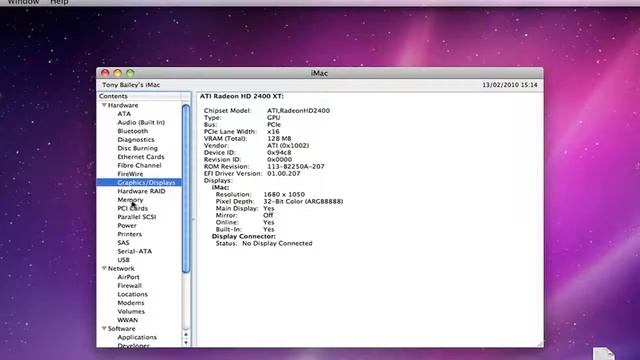The width and height of the screenshot is (640, 360).
Task: Select Disc Burning entry
Action: click(138, 148)
